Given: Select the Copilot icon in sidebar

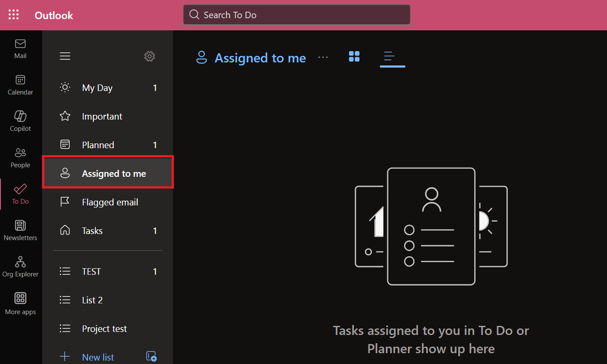Looking at the screenshot, I should 20,120.
